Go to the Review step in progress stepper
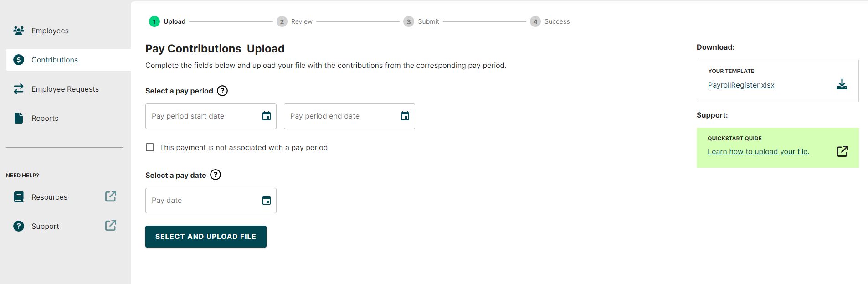 [x=295, y=21]
